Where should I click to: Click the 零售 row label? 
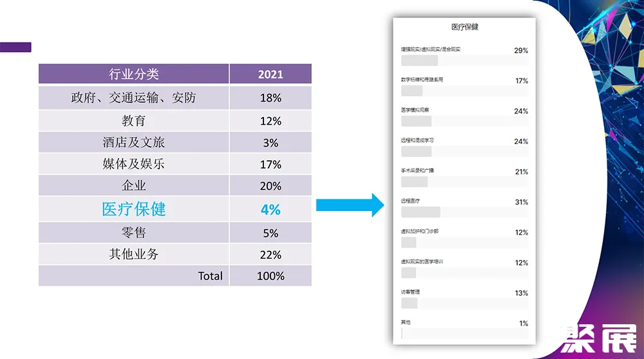133,233
